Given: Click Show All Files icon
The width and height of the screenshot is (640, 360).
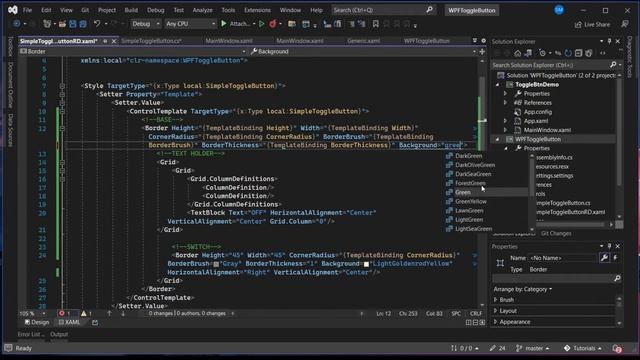Looking at the screenshot, I should point(589,53).
